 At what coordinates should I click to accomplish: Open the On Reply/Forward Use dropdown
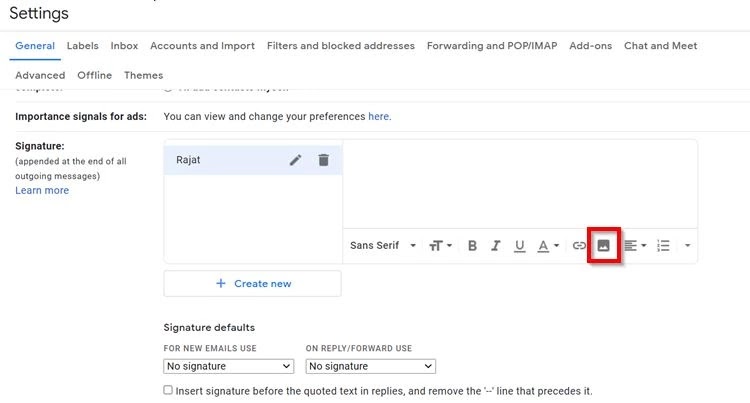coord(371,366)
